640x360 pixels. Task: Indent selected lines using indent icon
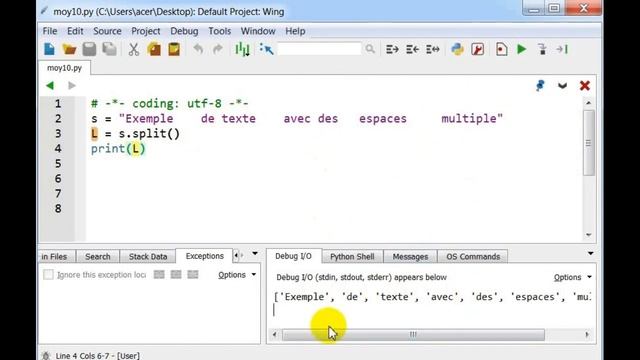click(392, 49)
